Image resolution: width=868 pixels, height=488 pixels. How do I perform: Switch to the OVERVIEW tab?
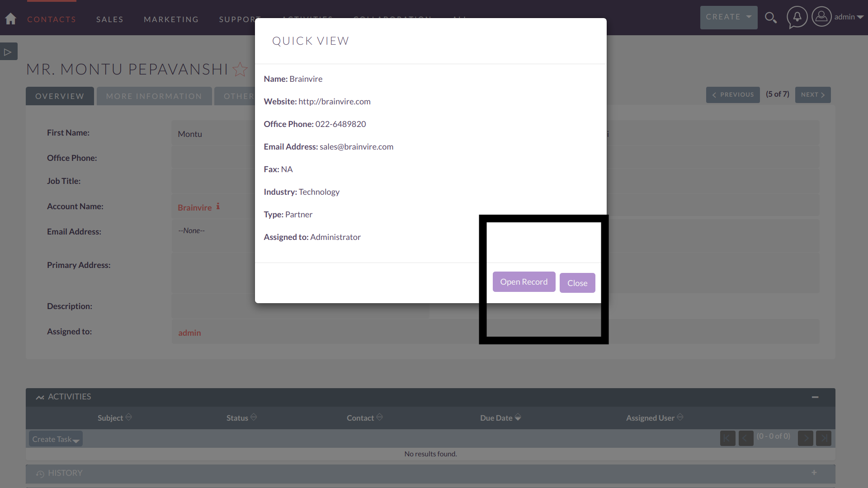point(60,96)
